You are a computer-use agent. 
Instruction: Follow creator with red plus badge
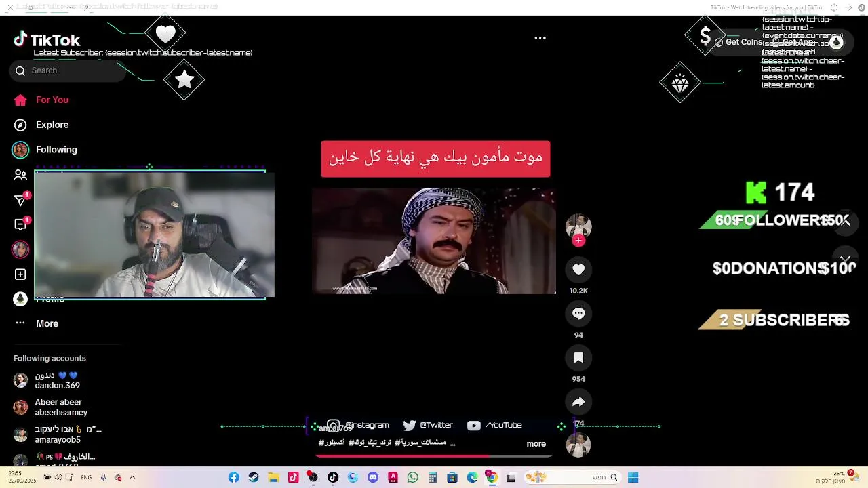(578, 241)
